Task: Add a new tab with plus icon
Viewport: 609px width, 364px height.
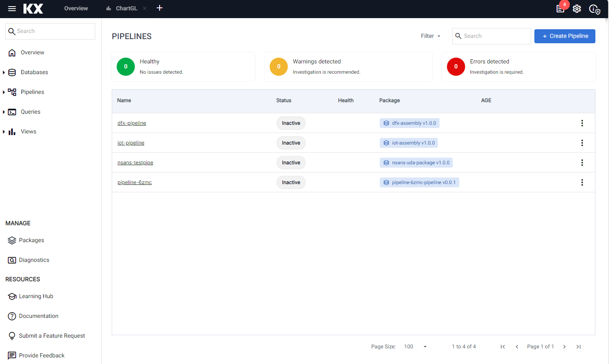Action: pyautogui.click(x=160, y=8)
